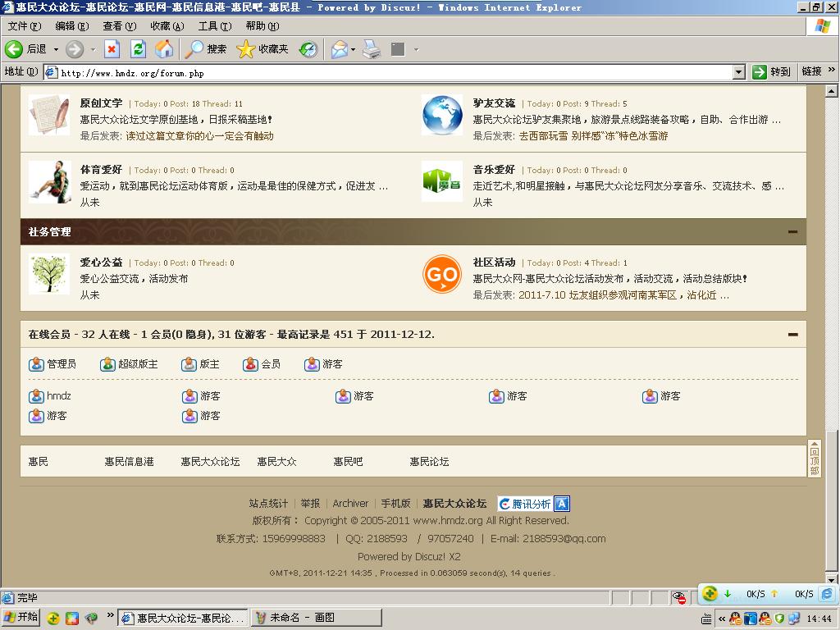Collapse the 社务管理 section
The image size is (840, 630).
792,232
